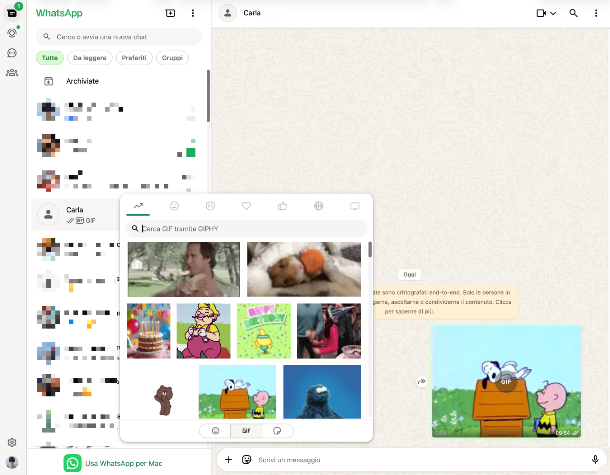Image resolution: width=610 pixels, height=475 pixels.
Task: Open conversation menu three dots
Action: [x=596, y=13]
